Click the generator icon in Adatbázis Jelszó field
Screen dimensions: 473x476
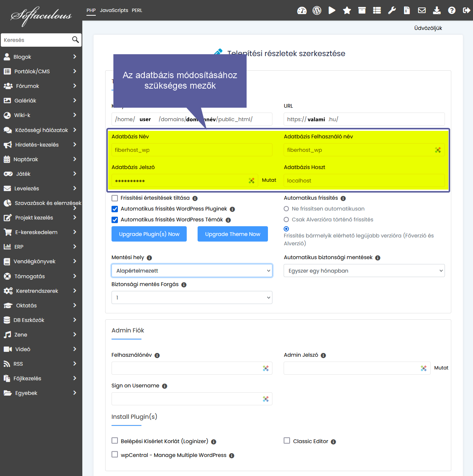(x=251, y=181)
